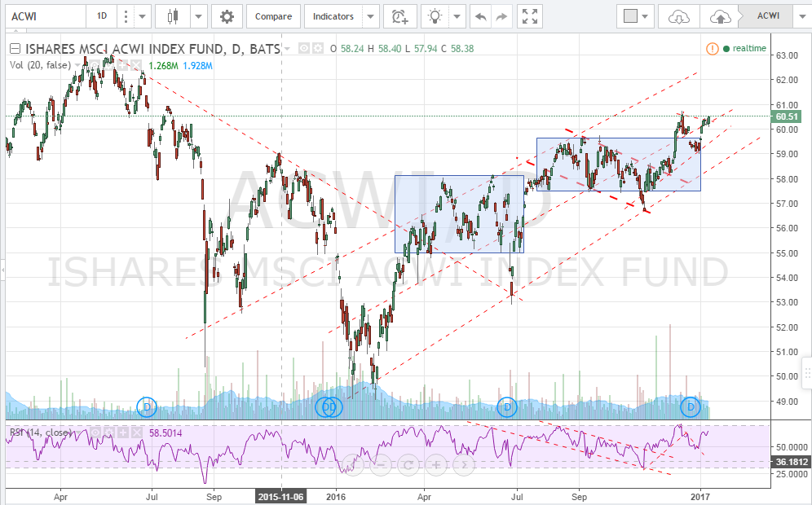Open the Vol indicator settings gear
812x505 pixels.
pyautogui.click(x=109, y=65)
